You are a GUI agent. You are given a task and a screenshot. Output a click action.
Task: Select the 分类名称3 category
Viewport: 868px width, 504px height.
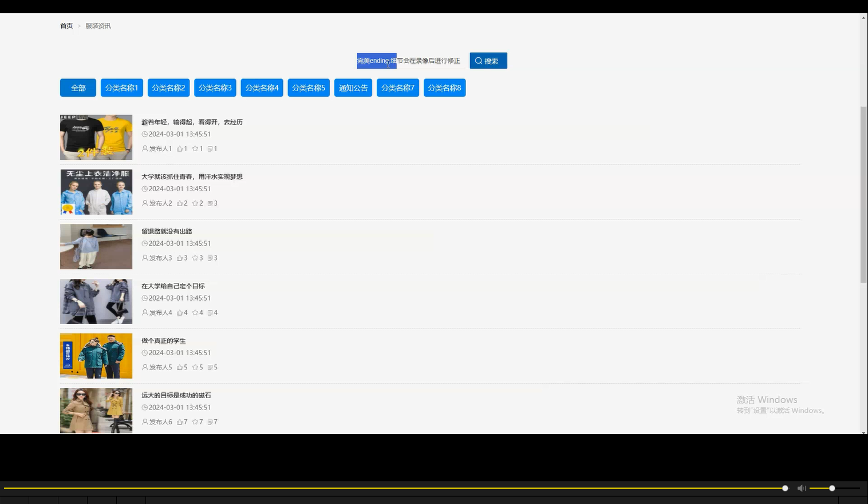[x=215, y=88]
